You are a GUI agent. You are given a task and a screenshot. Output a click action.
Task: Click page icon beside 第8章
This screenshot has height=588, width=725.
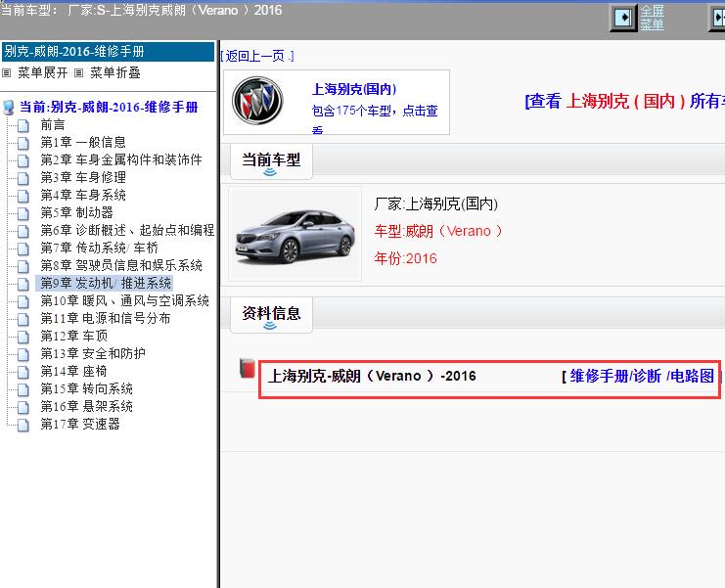pyautogui.click(x=23, y=266)
